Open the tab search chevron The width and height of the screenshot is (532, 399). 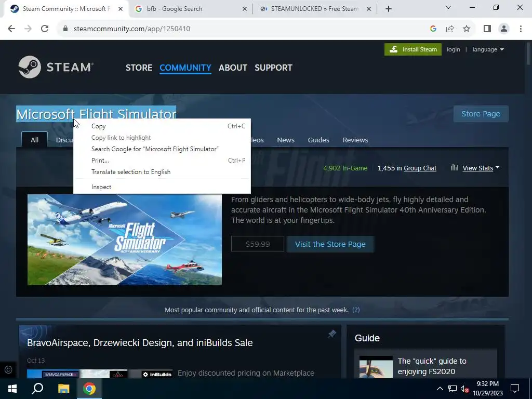[448, 7]
